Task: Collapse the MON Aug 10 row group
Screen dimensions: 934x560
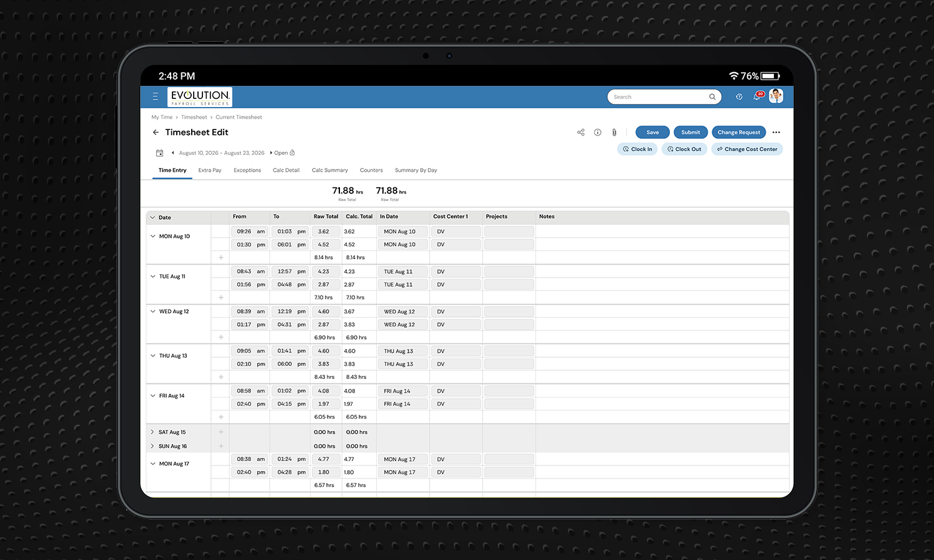Action: click(153, 236)
